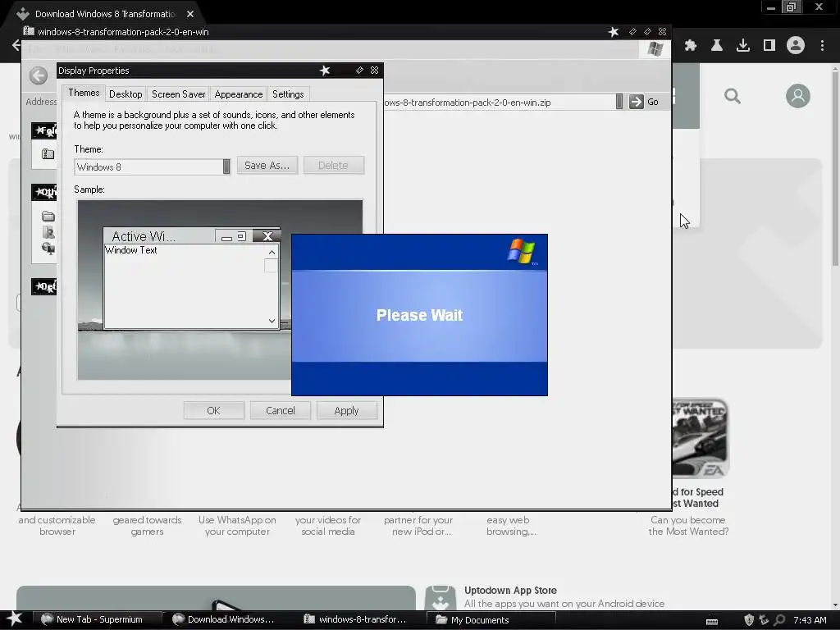The width and height of the screenshot is (840, 630).
Task: Click the Go label next to address bar
Action: [652, 102]
